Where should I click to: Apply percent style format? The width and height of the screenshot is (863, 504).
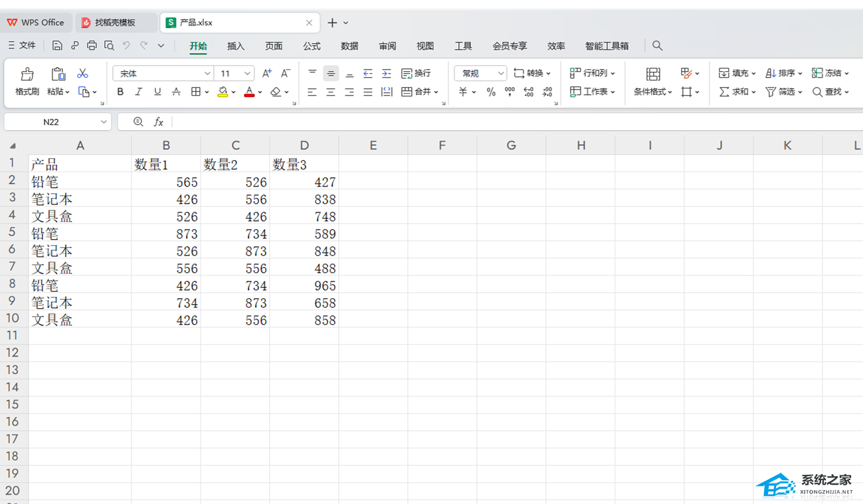click(x=491, y=92)
